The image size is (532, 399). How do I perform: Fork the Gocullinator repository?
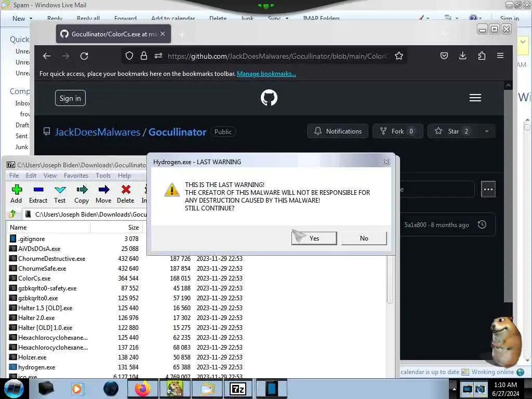(397, 131)
